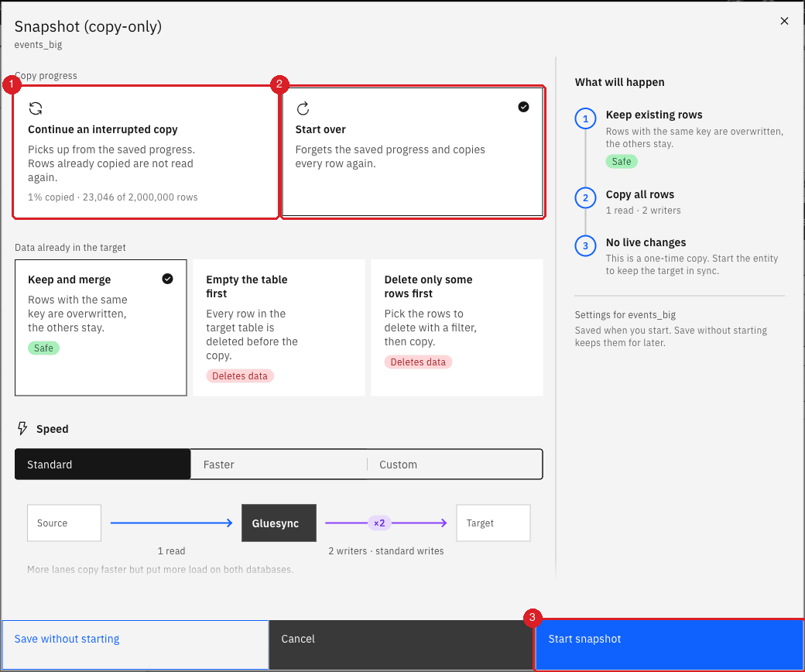Switch speed to Standard
Viewport: 805px width, 672px height.
[103, 464]
